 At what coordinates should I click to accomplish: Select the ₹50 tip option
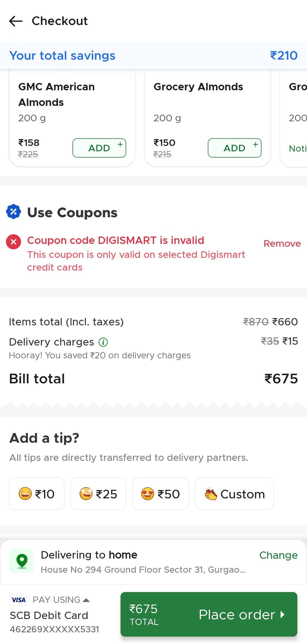click(161, 494)
